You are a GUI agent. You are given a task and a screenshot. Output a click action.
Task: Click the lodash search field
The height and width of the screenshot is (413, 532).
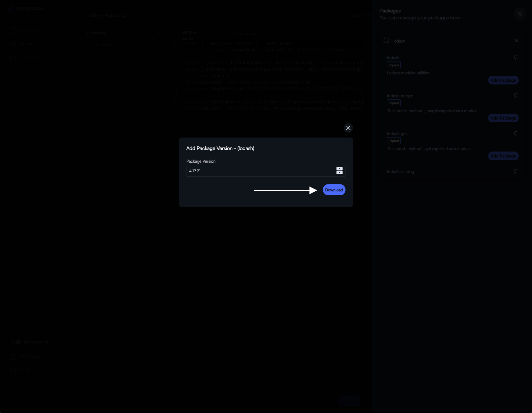point(452,41)
